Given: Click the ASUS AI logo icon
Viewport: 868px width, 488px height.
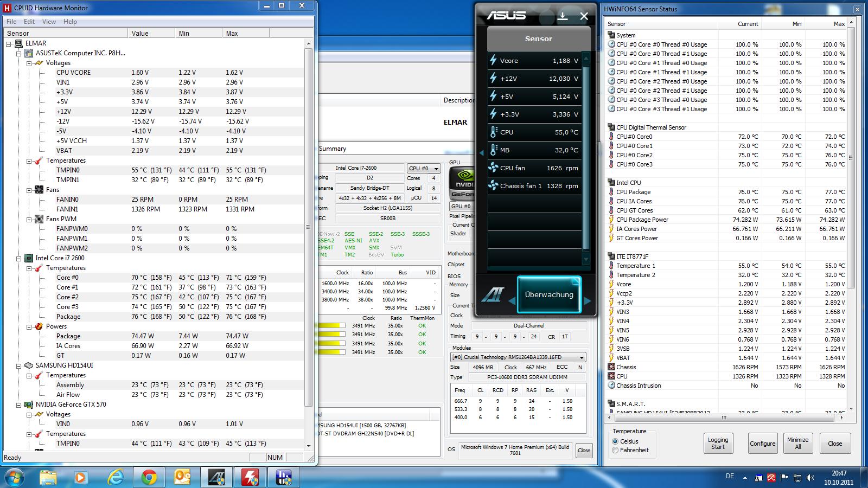Looking at the screenshot, I should (x=493, y=296).
